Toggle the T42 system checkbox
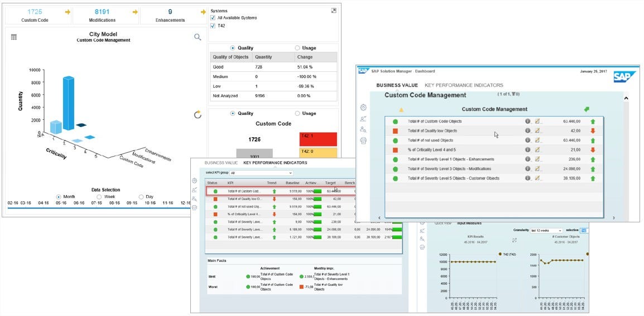This screenshot has width=644, height=316. pyautogui.click(x=213, y=26)
